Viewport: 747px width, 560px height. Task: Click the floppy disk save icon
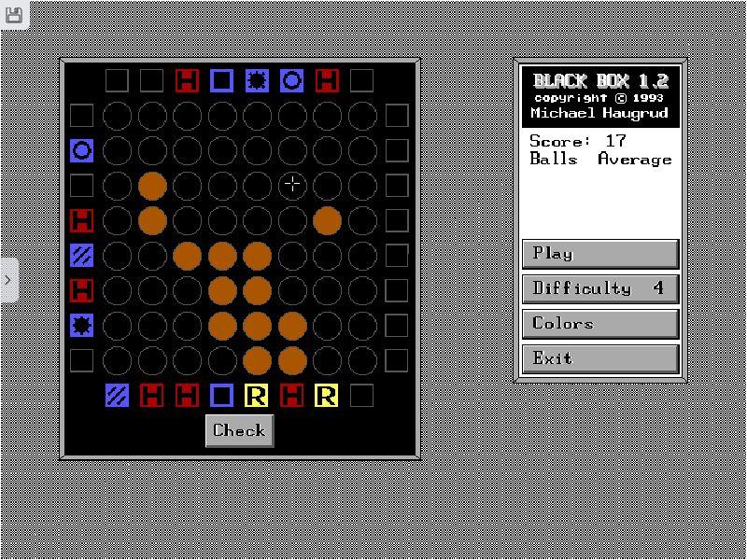(14, 14)
